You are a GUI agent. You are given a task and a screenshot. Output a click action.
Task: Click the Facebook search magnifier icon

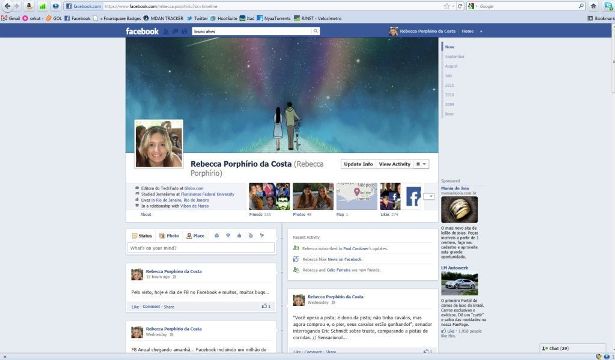coord(315,31)
